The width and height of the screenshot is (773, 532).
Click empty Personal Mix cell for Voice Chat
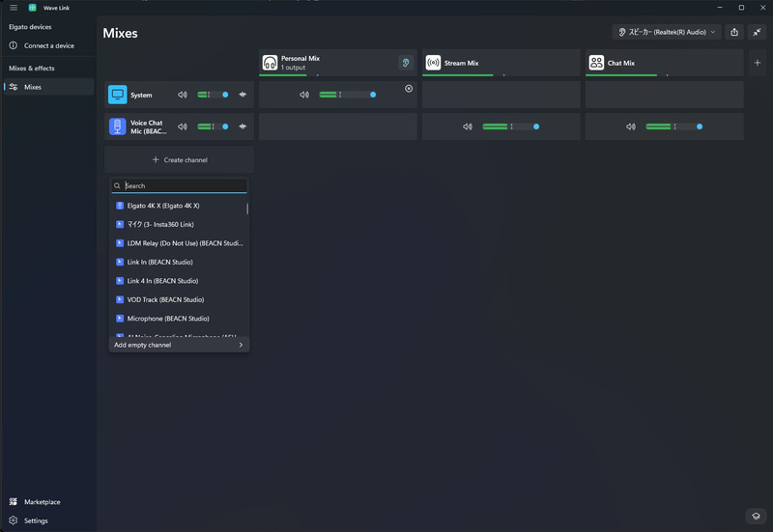click(x=337, y=126)
